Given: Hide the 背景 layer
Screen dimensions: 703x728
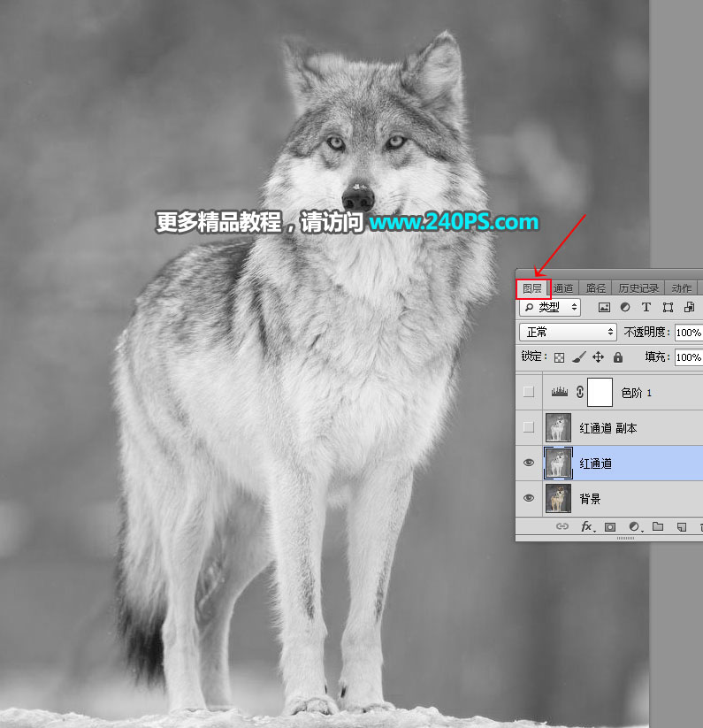Looking at the screenshot, I should (529, 498).
